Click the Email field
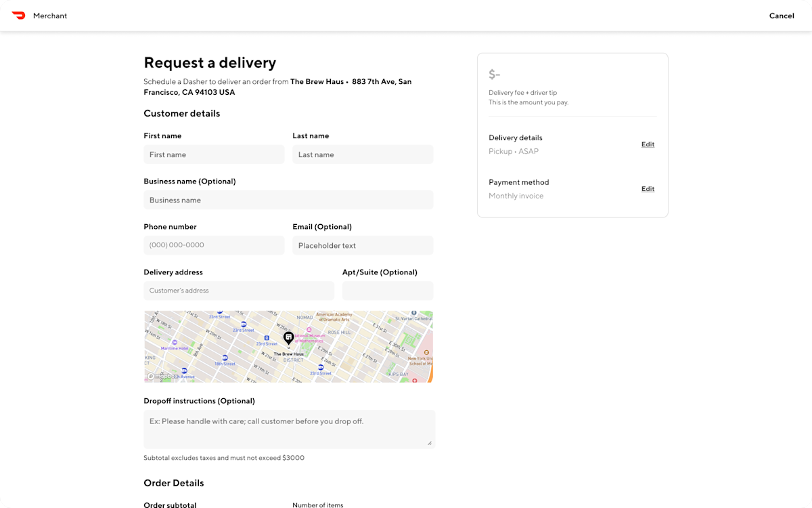This screenshot has height=508, width=812. tap(363, 245)
